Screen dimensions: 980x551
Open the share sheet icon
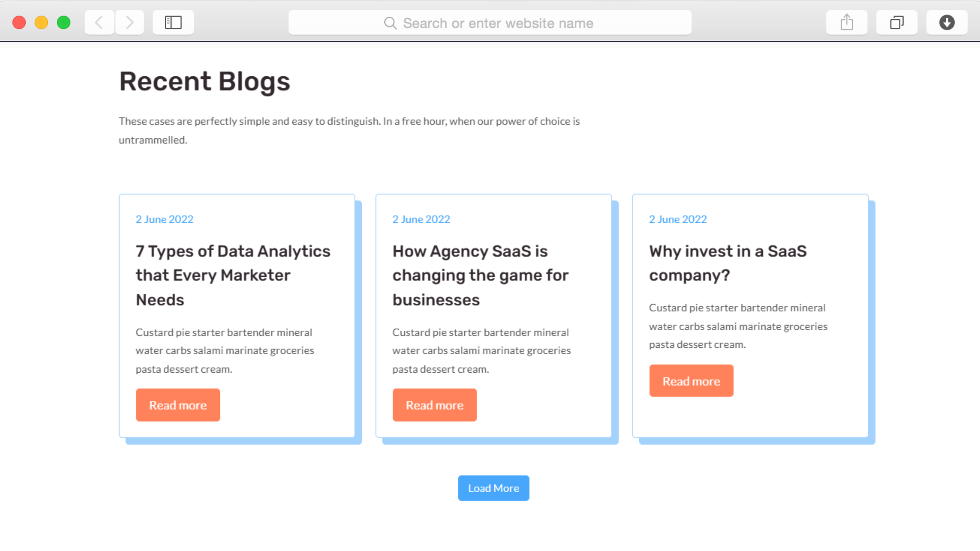tap(846, 22)
